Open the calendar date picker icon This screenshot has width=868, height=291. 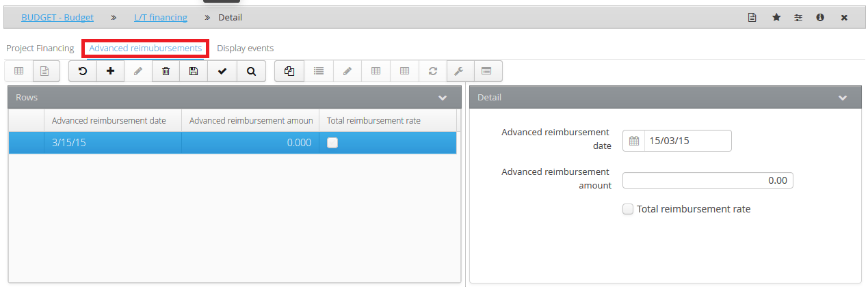pos(634,141)
